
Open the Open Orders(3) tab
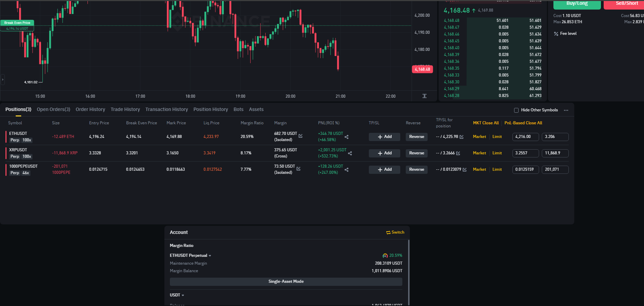point(54,109)
